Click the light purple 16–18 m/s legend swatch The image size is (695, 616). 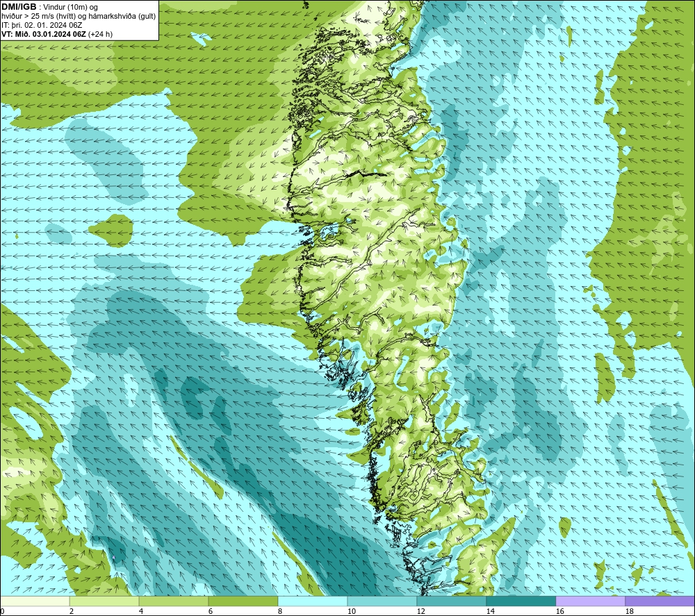point(590,601)
